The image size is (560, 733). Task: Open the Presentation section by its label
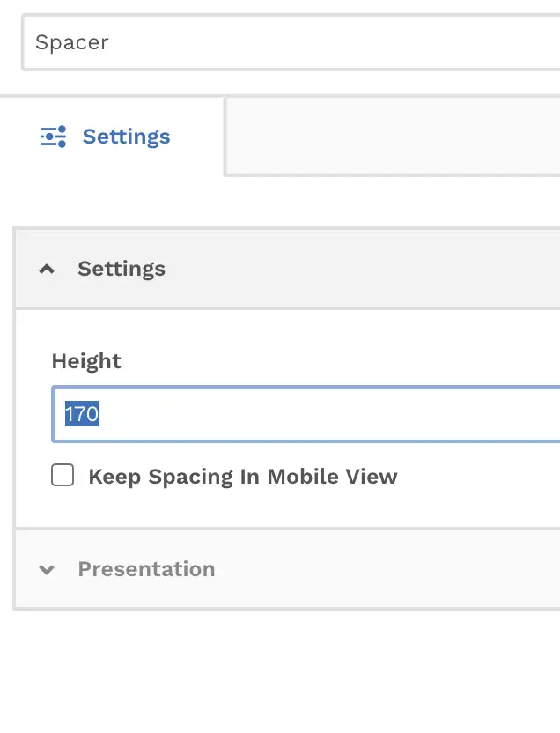click(146, 569)
